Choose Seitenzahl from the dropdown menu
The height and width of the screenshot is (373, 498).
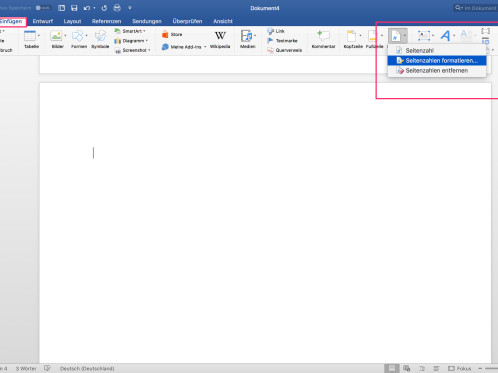(437, 51)
